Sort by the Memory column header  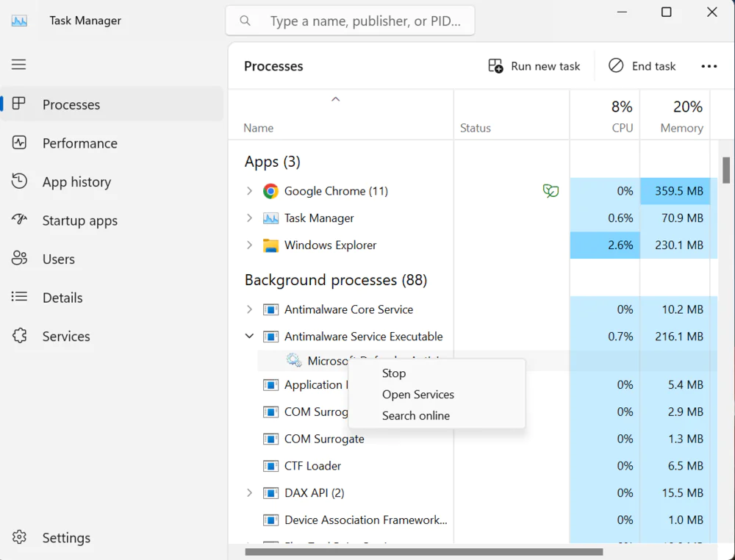675,115
